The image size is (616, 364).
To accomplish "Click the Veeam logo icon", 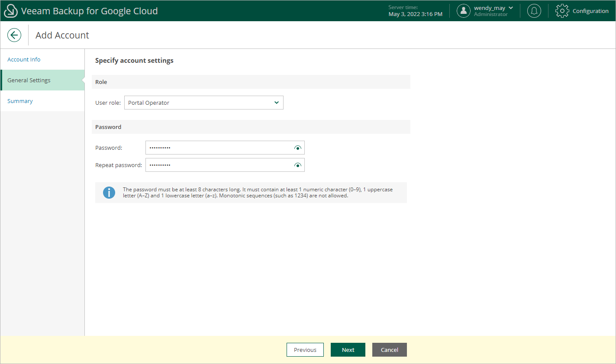I will click(x=10, y=11).
